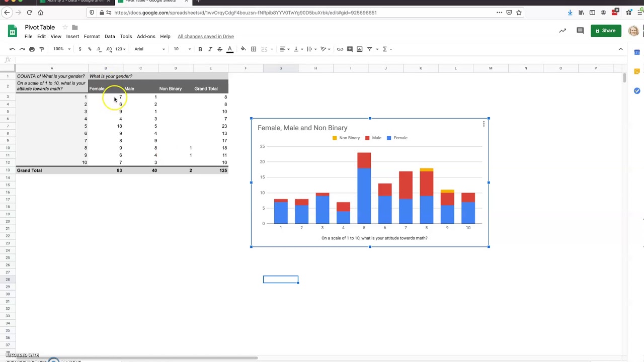
Task: Collapse the menus with up chevron
Action: click(x=620, y=49)
